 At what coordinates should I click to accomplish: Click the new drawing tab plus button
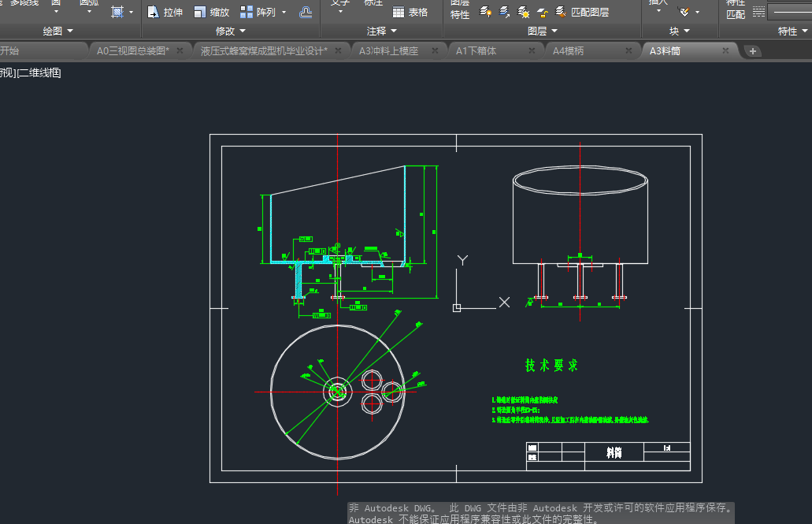pyautogui.click(x=753, y=51)
